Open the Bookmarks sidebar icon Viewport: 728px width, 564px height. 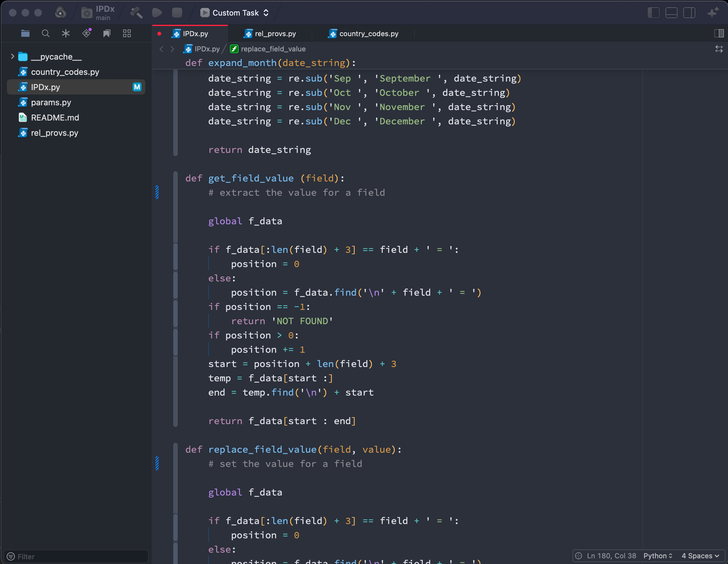pos(107,33)
